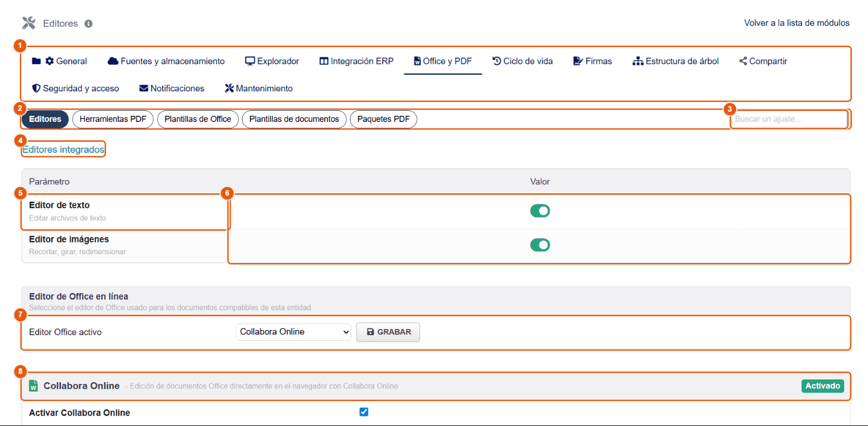Click the envelope icon of Notificaciones tab
Viewport: 868px width, 426px height.
[x=144, y=88]
